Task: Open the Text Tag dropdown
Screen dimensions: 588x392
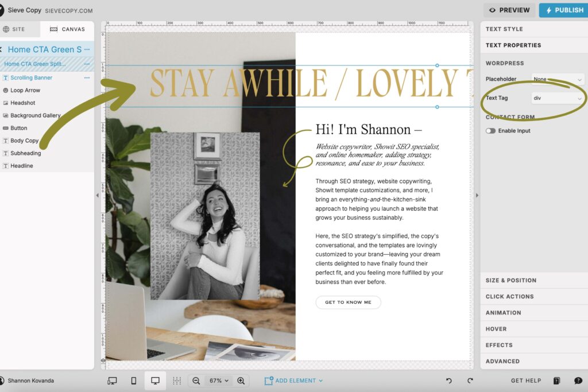Action: [557, 98]
